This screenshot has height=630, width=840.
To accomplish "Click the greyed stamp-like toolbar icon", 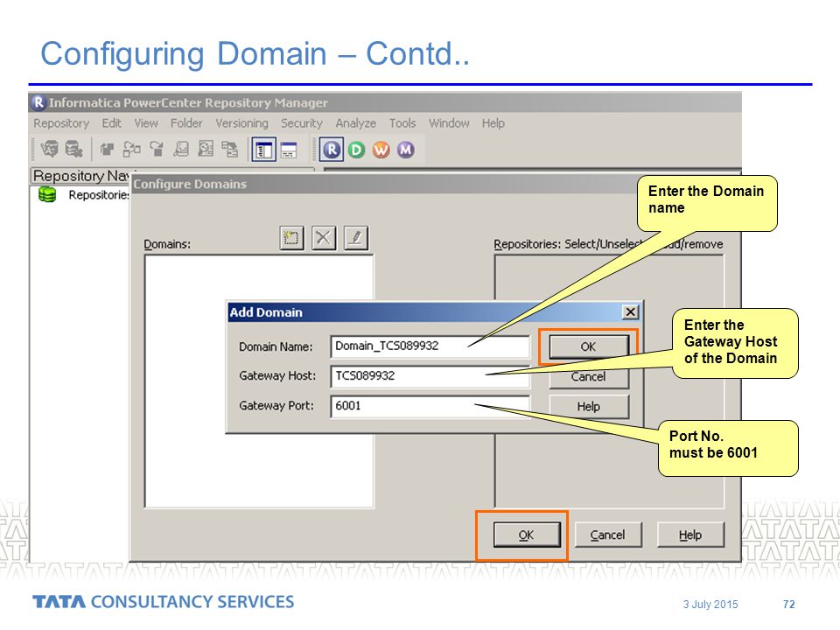I will click(181, 149).
